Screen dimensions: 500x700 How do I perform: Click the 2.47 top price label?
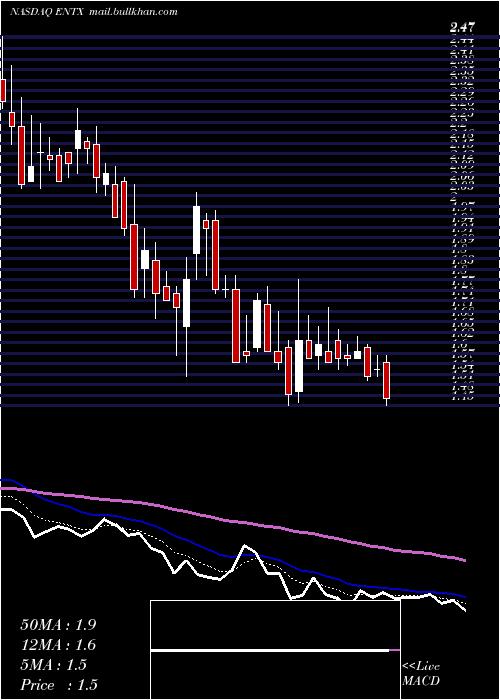tap(462, 28)
